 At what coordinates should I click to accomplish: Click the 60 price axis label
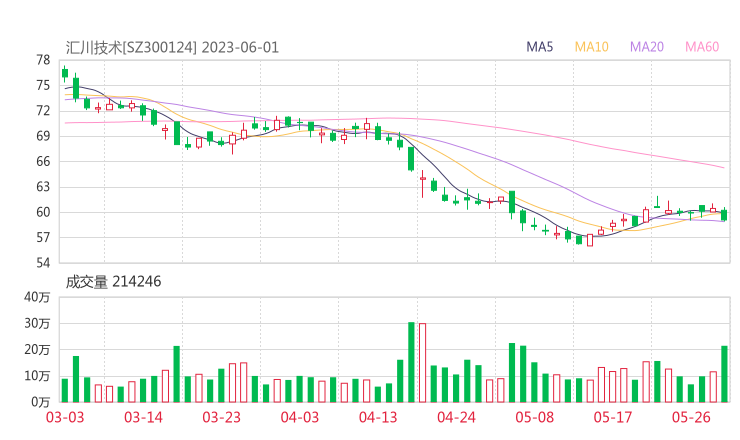(43, 212)
